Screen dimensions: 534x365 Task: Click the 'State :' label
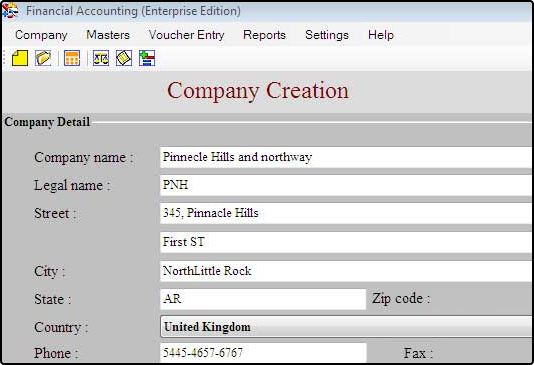52,299
